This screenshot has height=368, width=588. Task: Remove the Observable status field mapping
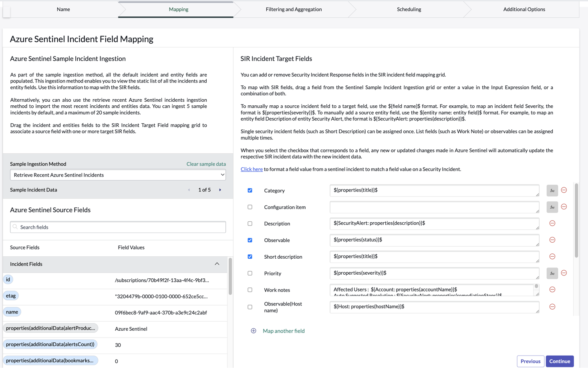(552, 240)
